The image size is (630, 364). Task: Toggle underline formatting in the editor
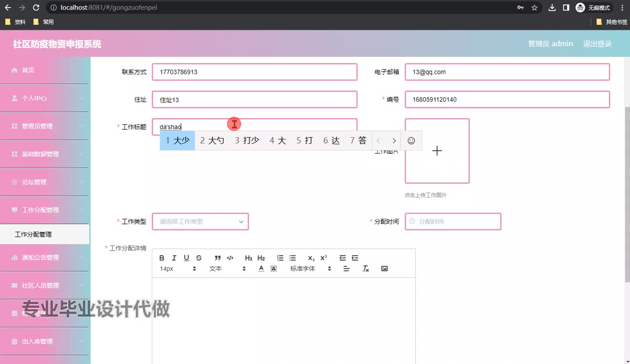point(186,258)
